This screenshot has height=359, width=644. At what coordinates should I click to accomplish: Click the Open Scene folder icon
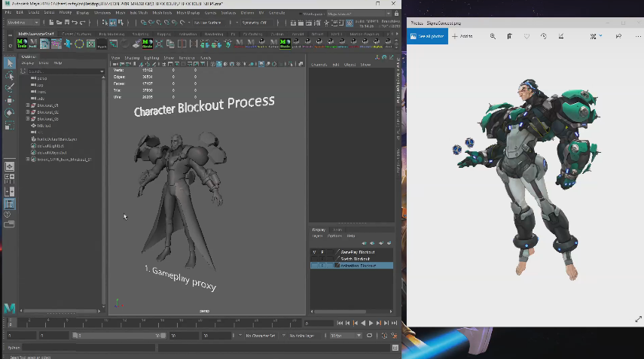click(60, 23)
